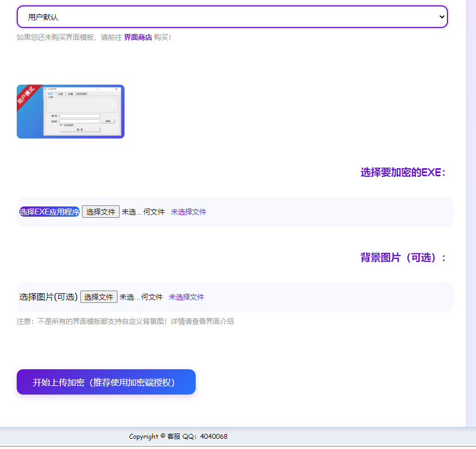
Task: Toggle the 记住密码 checkbox in the preview
Action: (61, 125)
